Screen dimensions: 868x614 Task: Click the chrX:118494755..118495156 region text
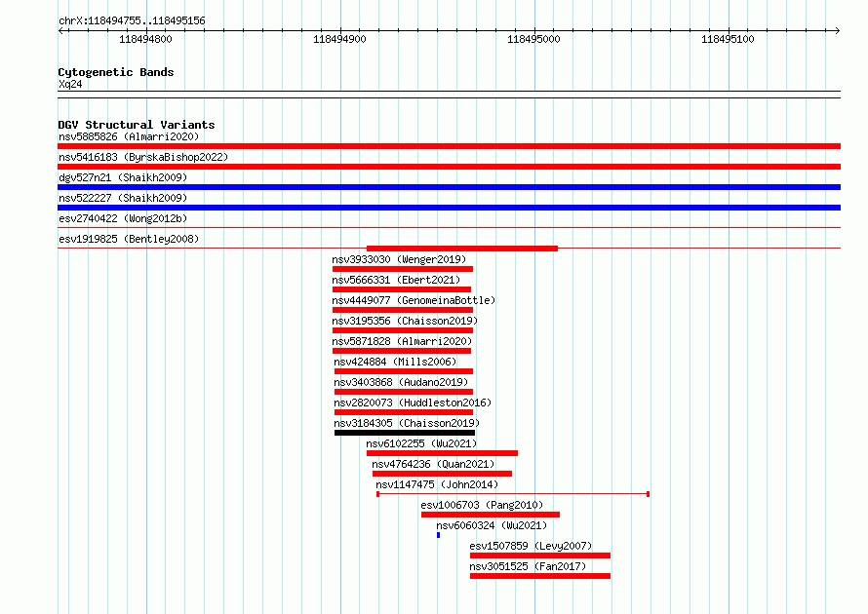coord(132,20)
